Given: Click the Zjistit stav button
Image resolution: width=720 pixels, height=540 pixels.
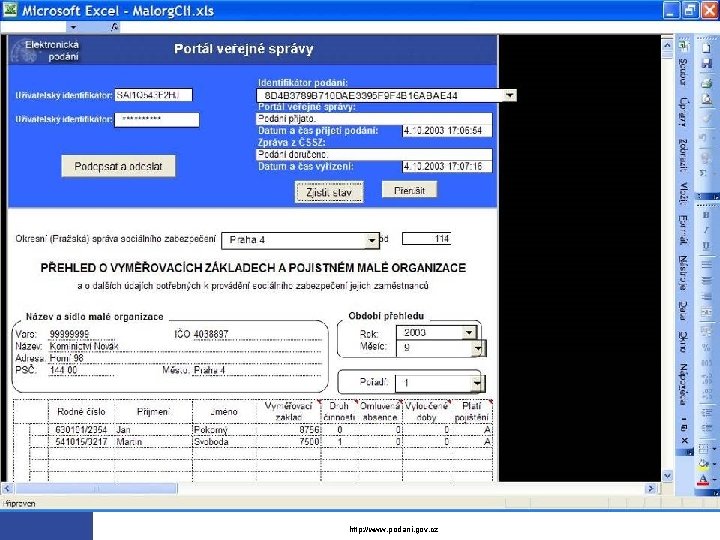Looking at the screenshot, I should [329, 192].
